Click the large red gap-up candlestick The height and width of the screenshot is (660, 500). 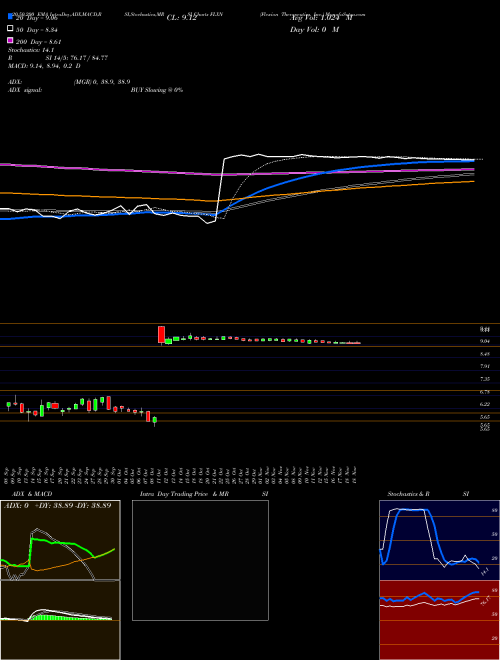(x=161, y=335)
